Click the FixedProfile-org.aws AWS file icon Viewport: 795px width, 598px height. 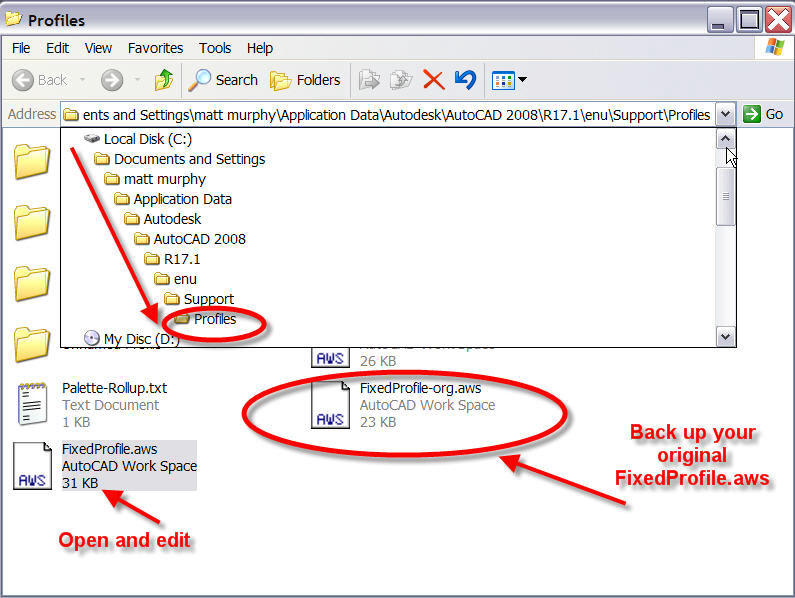330,405
